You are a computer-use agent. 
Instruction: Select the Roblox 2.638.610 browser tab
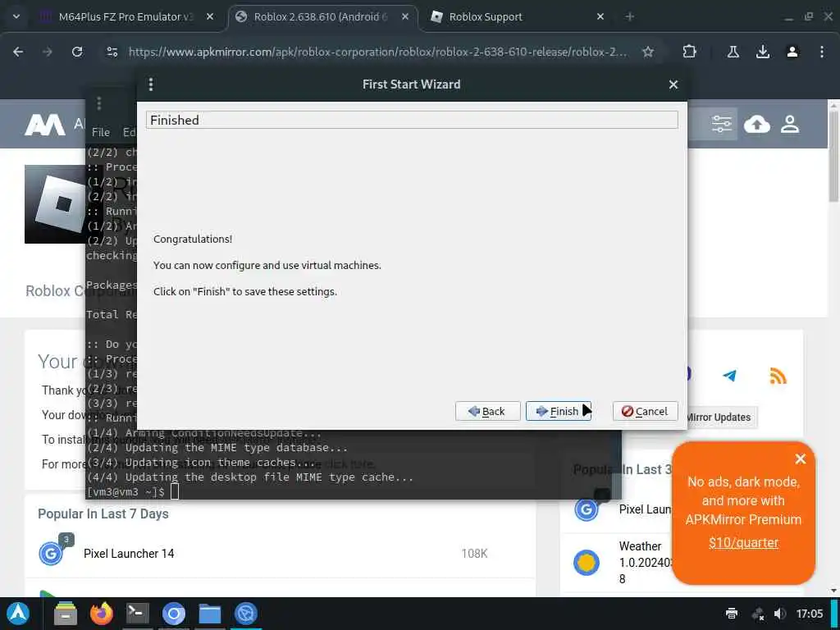[321, 16]
